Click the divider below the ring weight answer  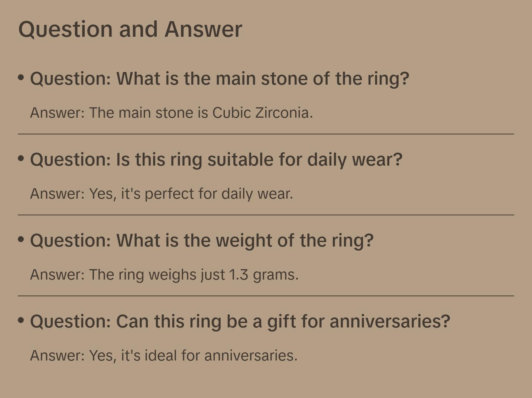[x=266, y=296]
